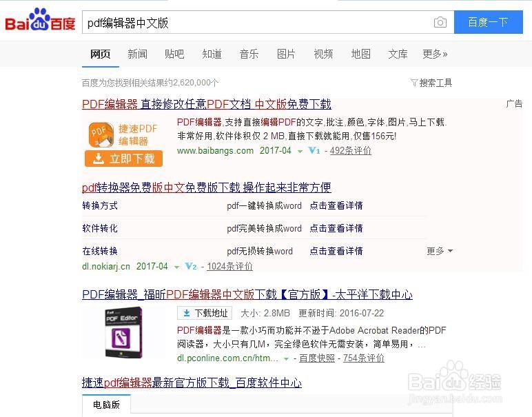Viewport: 532px width, 417px height.
Task: Open 点击查看详情 for pdf无损转换word
Action: (336, 251)
